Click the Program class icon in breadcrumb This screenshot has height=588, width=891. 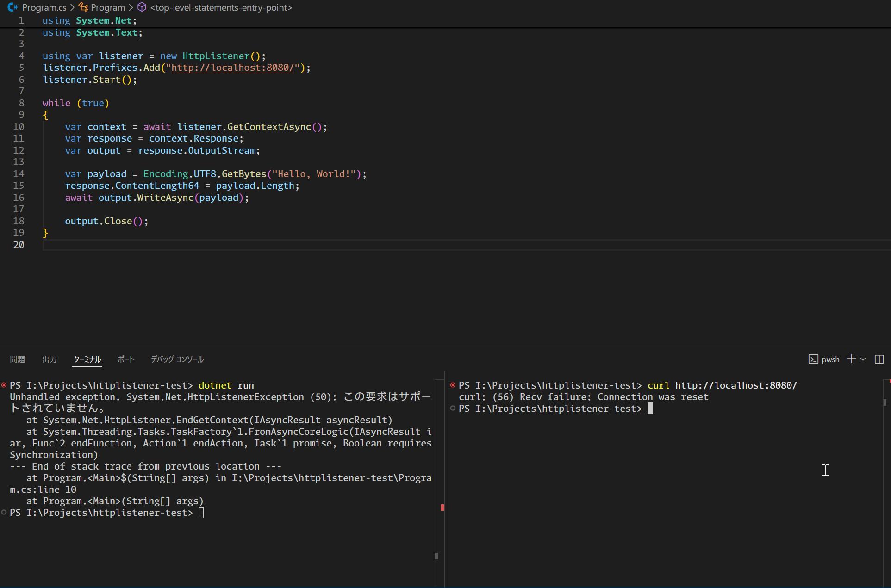tap(83, 7)
